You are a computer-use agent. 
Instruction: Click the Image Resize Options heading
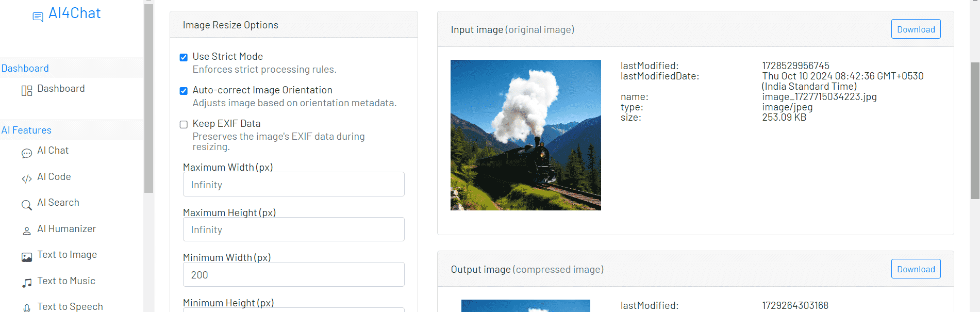coord(230,25)
